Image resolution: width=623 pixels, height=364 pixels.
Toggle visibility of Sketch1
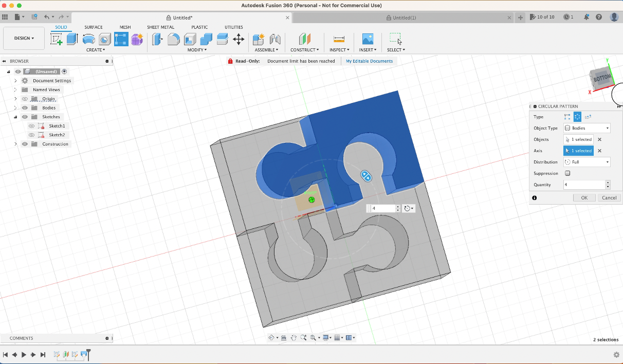[32, 125]
